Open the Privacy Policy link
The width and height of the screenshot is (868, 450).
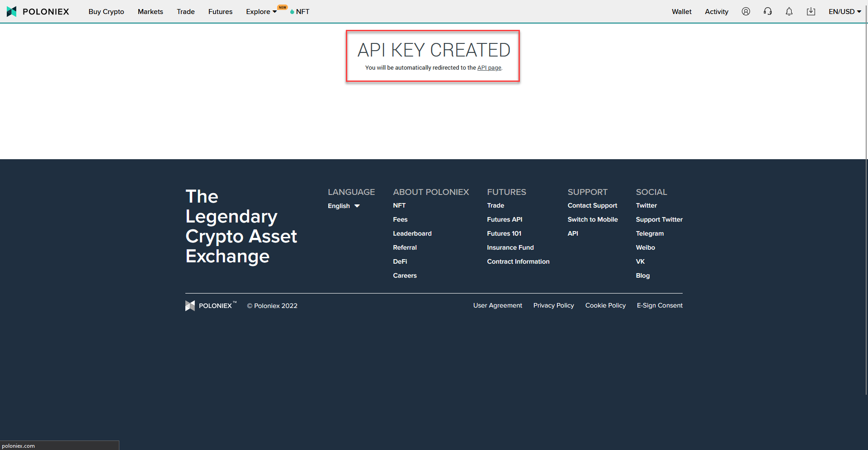pyautogui.click(x=553, y=305)
